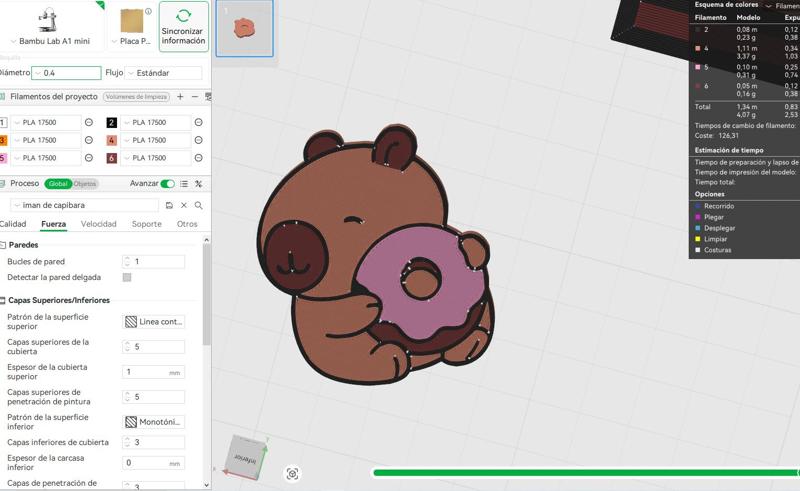Save the process preset with the disk icon
Image resolution: width=800 pixels, height=491 pixels.
coord(169,205)
